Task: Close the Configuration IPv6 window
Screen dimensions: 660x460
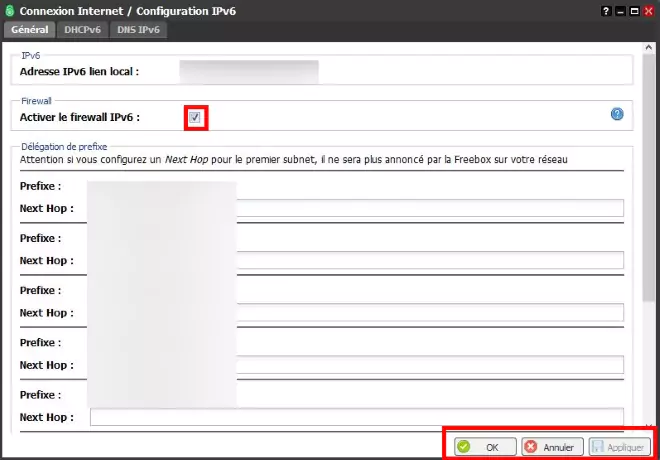Action: (649, 9)
